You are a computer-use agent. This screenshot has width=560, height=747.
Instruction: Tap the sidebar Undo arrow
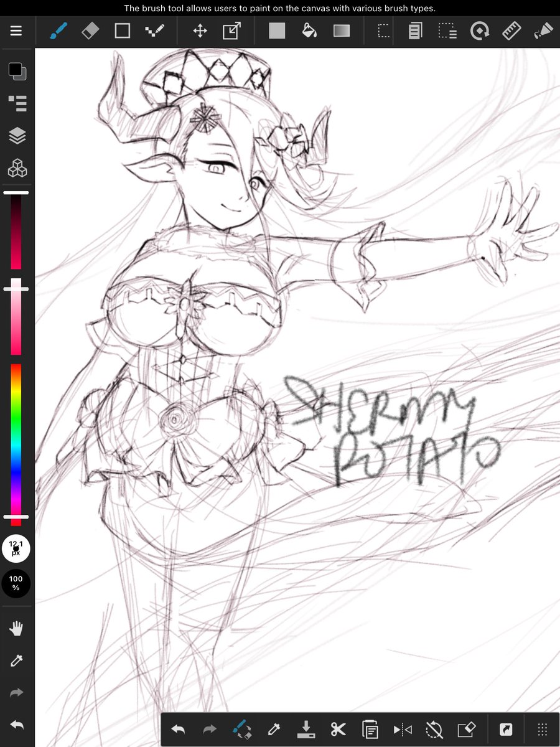17,725
